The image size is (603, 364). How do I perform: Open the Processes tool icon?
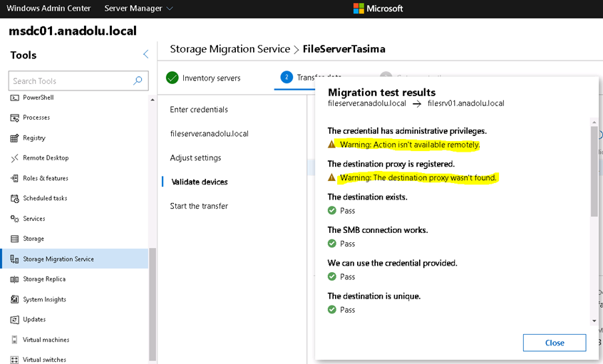(15, 118)
